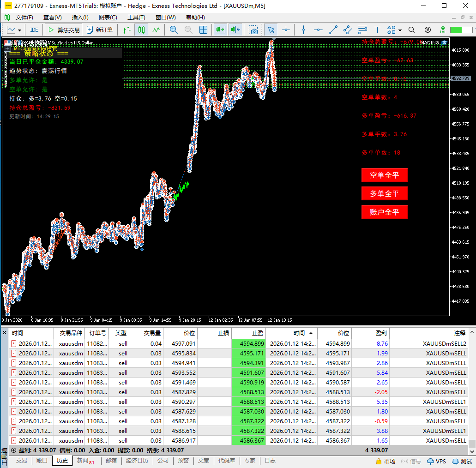Draw a horizontal line
Screen dimensions: 476x468
tap(318, 30)
